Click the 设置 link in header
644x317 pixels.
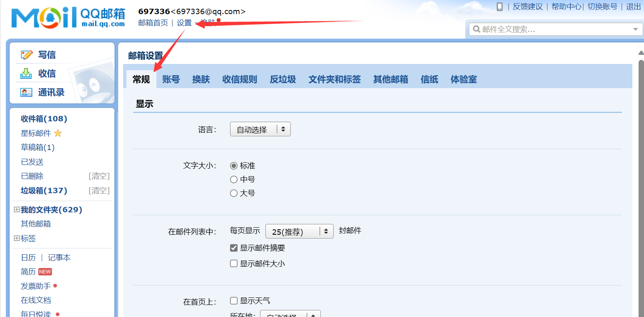[184, 23]
